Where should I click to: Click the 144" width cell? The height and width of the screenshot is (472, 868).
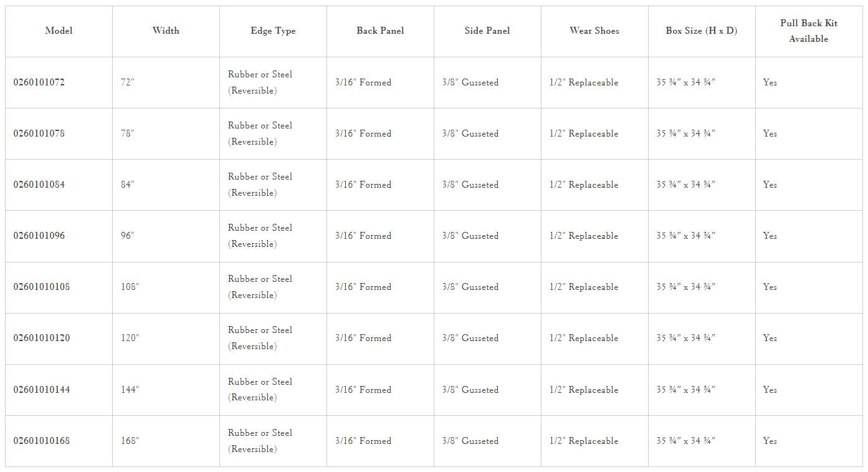tap(130, 390)
